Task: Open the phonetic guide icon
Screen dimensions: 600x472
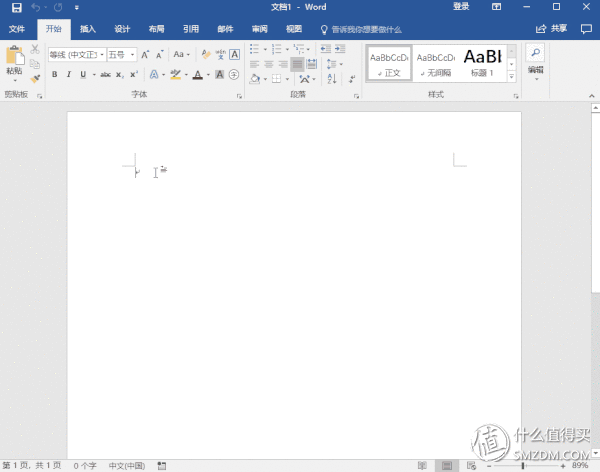Action: click(x=220, y=54)
